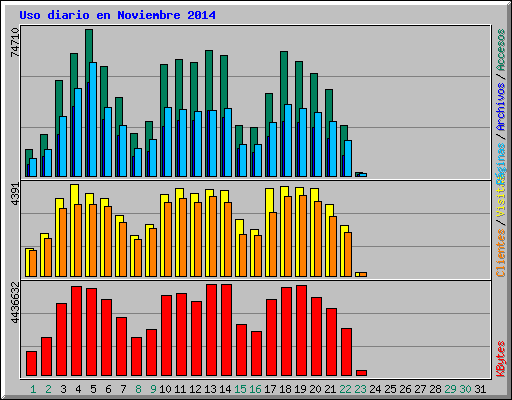
Task: Select day label 12 on the x-axis
Action: [x=195, y=389]
